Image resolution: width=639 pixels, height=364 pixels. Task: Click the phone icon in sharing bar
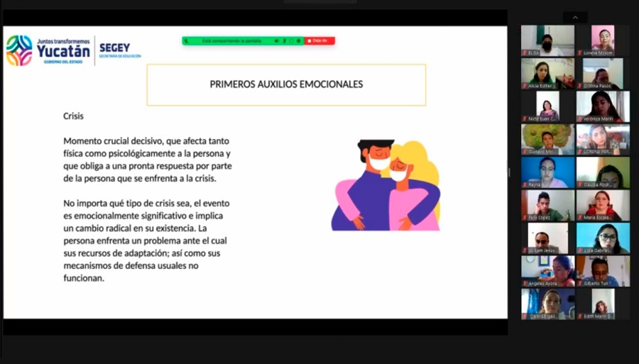tap(186, 40)
